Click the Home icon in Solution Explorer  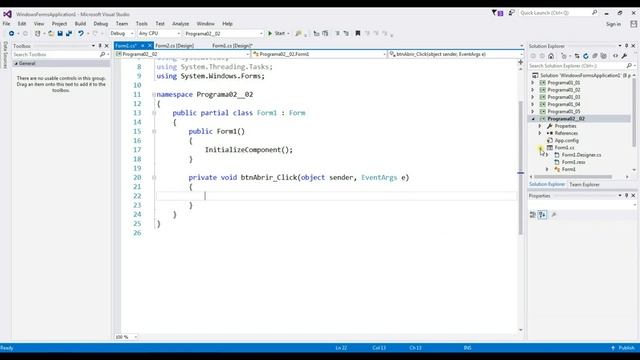551,56
